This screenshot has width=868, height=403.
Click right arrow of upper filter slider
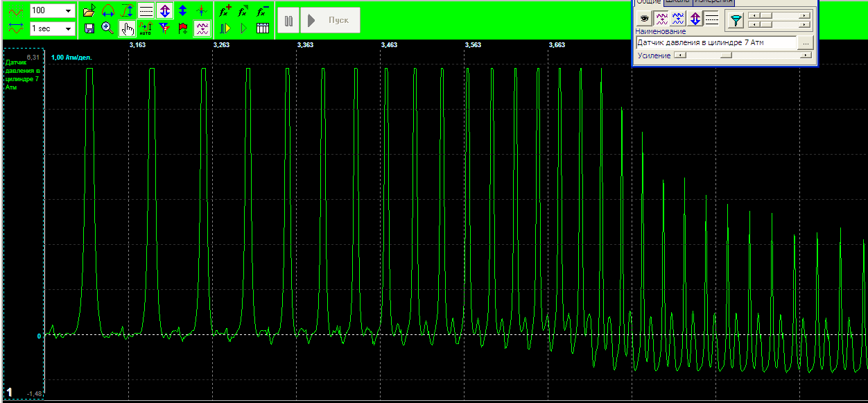[806, 15]
